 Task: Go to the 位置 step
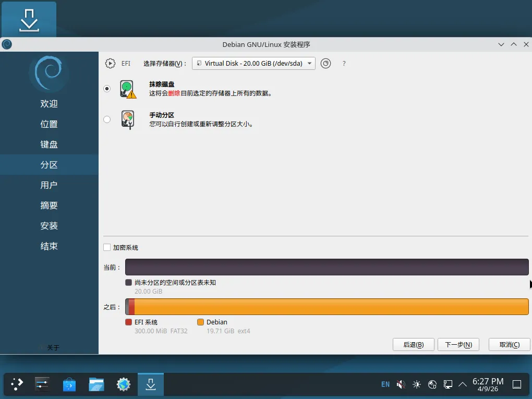click(x=49, y=124)
